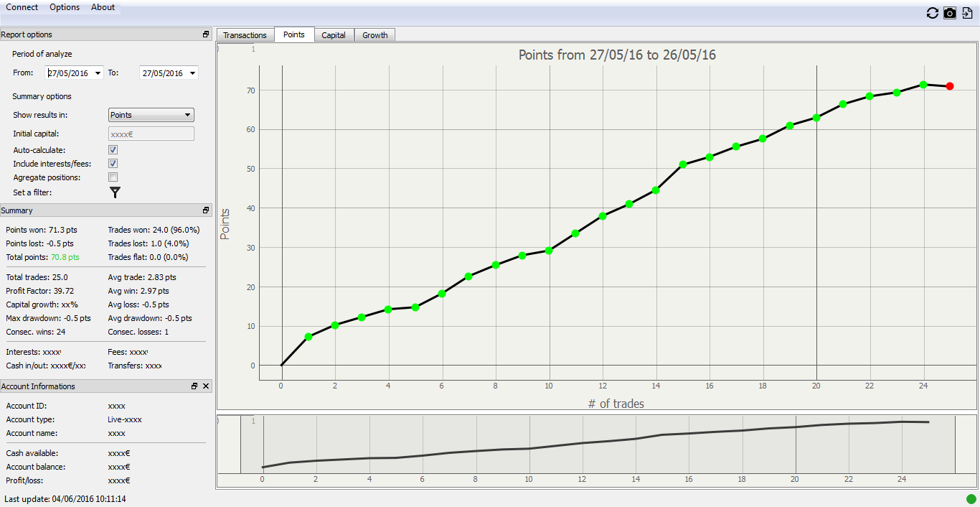This screenshot has height=507, width=980.
Task: Click the export report icon
Action: coord(967,13)
